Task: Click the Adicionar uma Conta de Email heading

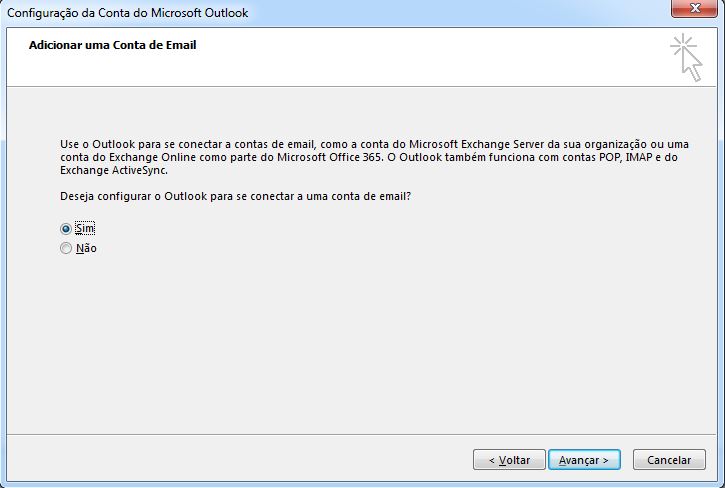Action: (112, 45)
